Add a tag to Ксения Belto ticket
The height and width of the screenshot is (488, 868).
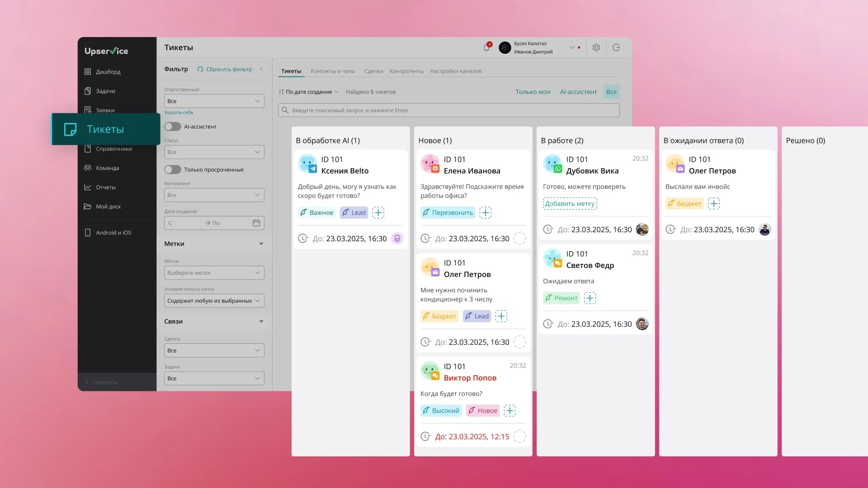tap(378, 212)
